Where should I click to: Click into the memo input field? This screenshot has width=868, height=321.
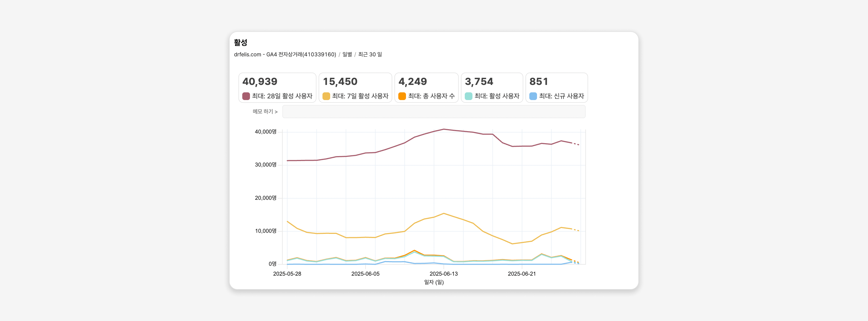click(x=434, y=112)
